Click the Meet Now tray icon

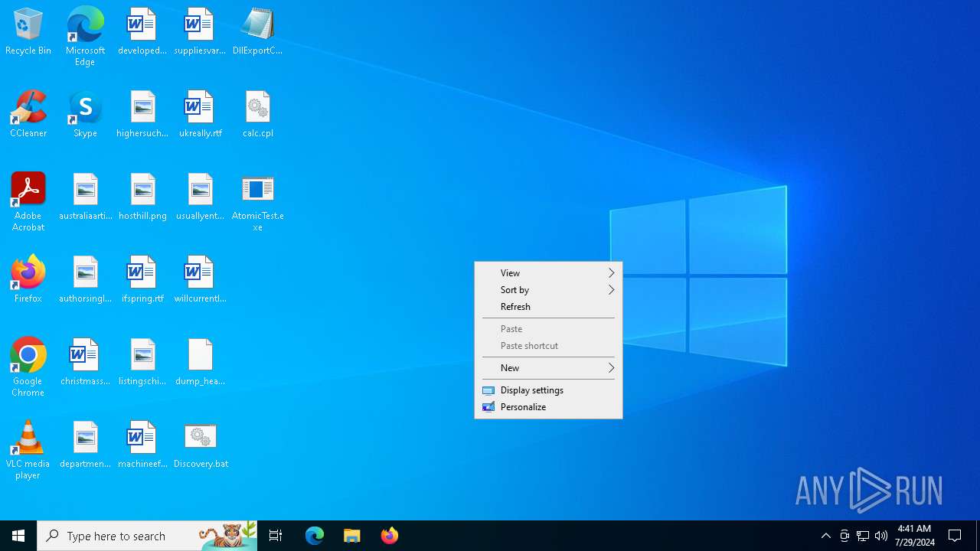[x=844, y=536]
